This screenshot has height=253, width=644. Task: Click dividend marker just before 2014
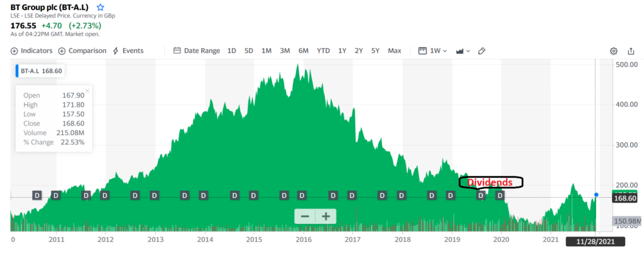click(x=203, y=195)
